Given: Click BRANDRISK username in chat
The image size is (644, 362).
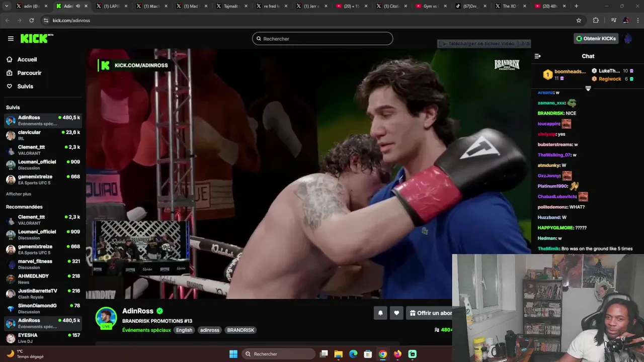Looking at the screenshot, I should (551, 113).
